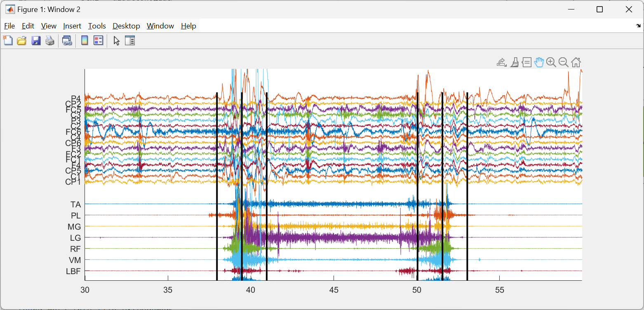Open file using the folder icon
Image resolution: width=644 pixels, height=310 pixels.
click(x=22, y=40)
